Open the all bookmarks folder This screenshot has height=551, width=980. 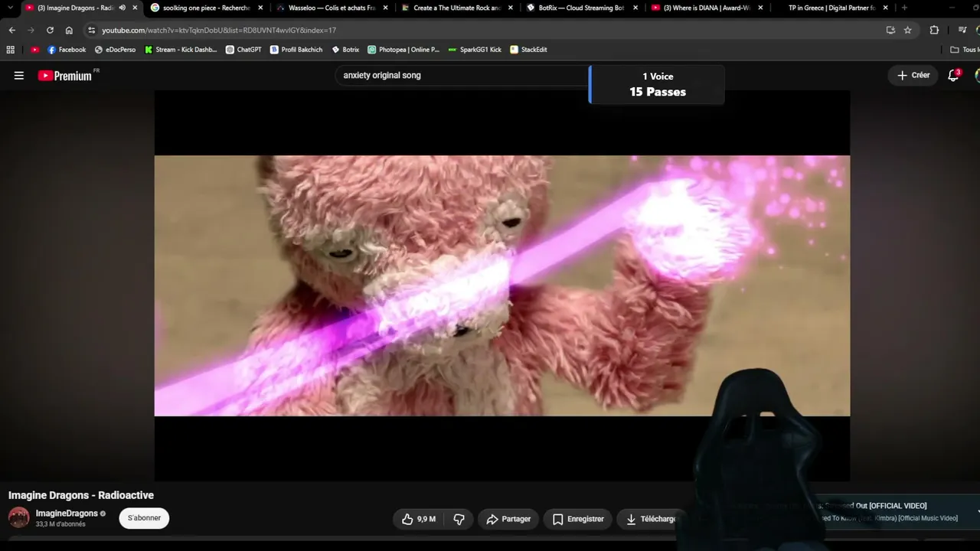[x=964, y=50]
